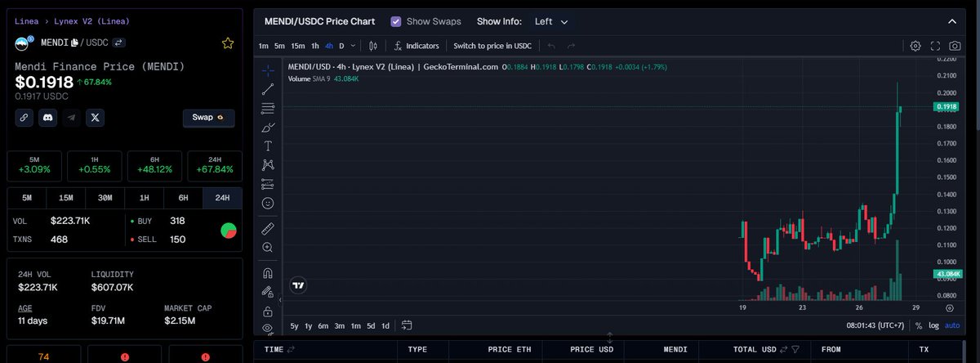
Task: Set chart interval to 1m
Action: tap(264, 46)
